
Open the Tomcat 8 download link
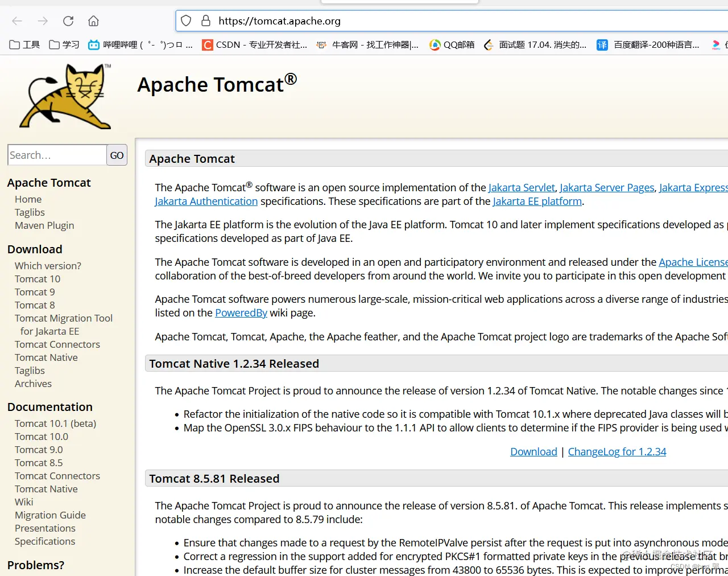point(35,305)
